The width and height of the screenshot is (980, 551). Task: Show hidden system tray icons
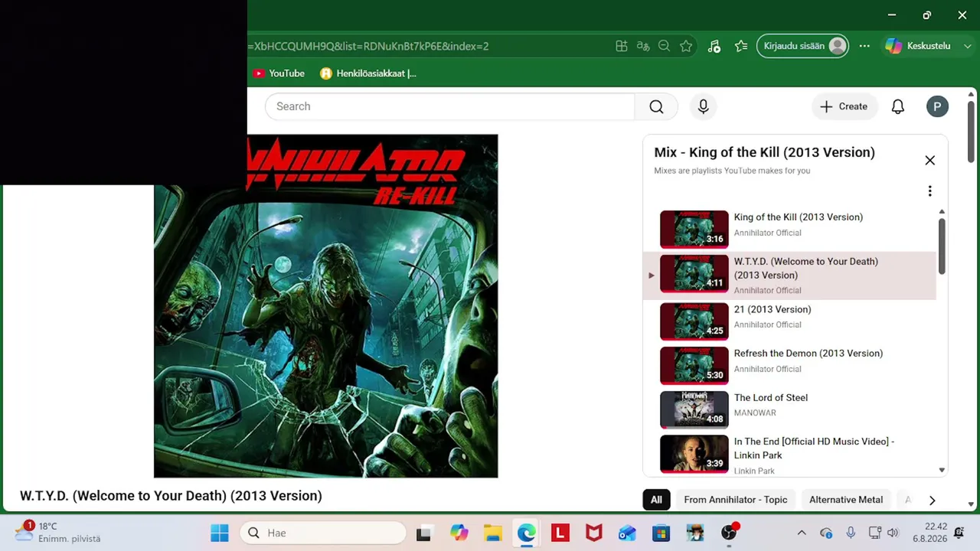[802, 533]
